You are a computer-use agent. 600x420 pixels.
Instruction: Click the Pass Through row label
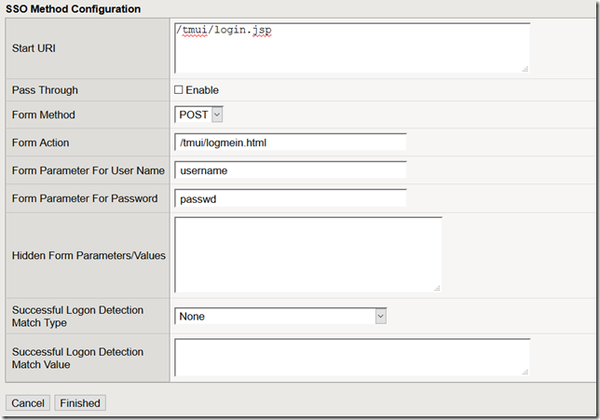(x=44, y=89)
